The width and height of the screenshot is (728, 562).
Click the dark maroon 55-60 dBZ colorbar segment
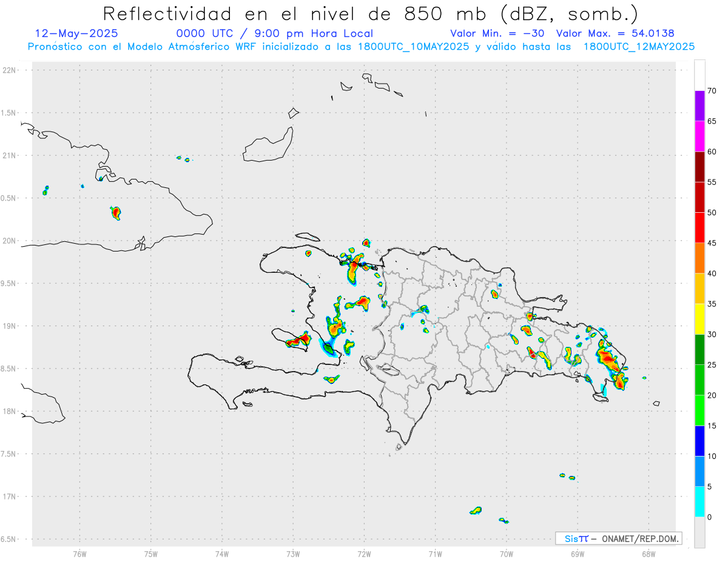(x=699, y=167)
